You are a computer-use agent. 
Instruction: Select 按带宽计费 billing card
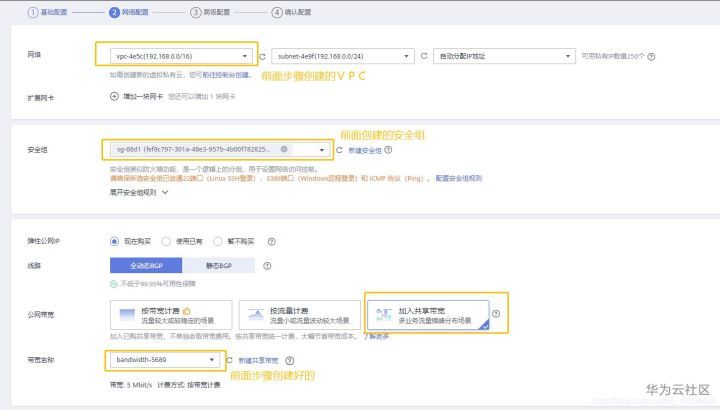(x=171, y=315)
